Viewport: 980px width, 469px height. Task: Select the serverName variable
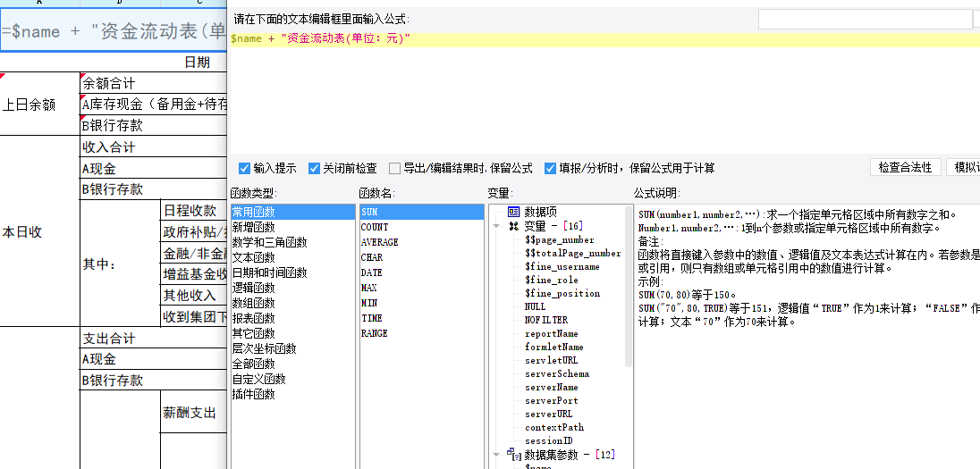click(x=551, y=387)
